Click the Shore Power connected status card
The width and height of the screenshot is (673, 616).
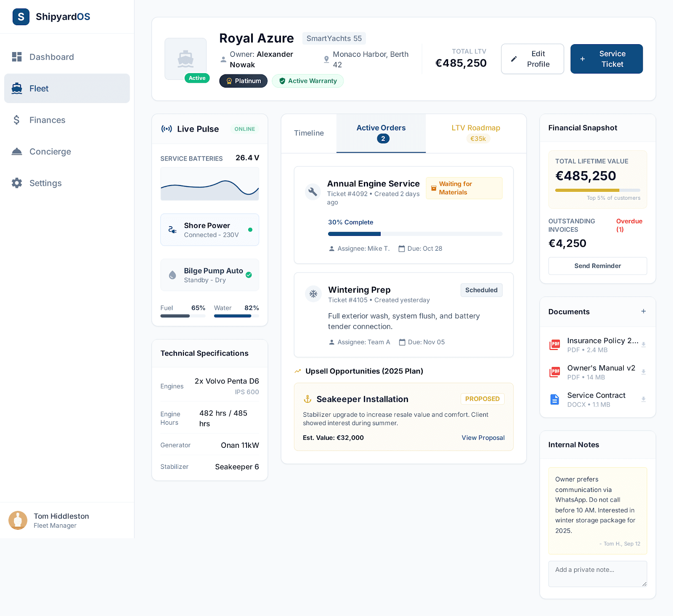(209, 230)
